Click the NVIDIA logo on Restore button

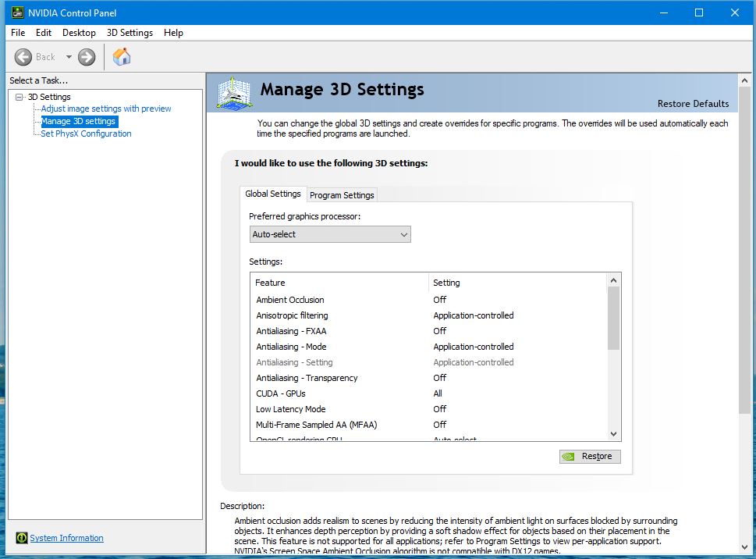[569, 456]
